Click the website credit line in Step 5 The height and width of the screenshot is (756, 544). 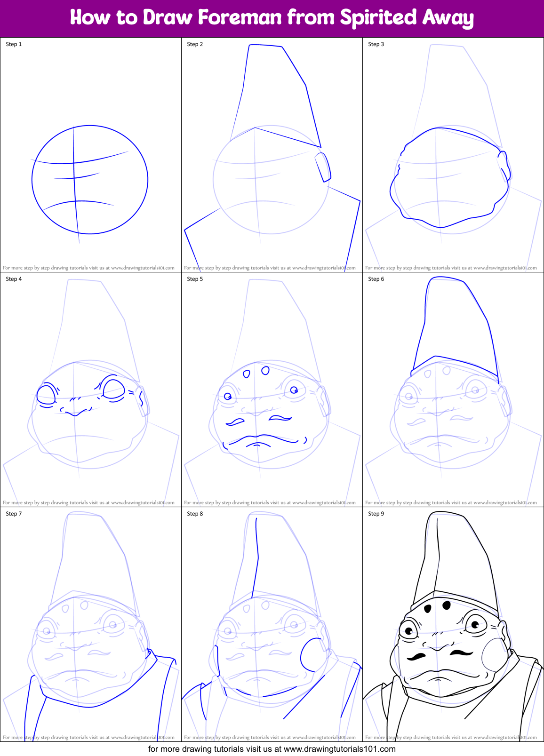pos(270,502)
